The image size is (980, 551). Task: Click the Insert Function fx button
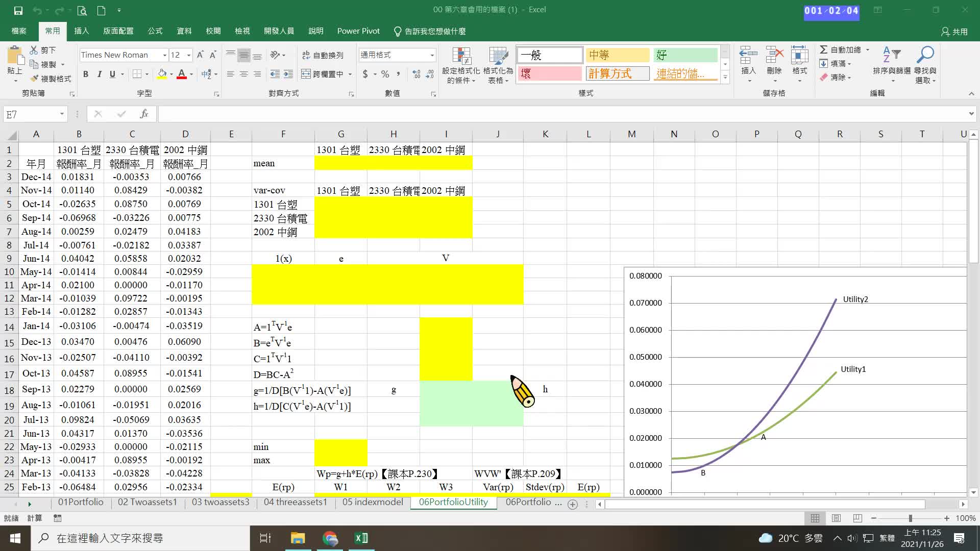point(144,114)
